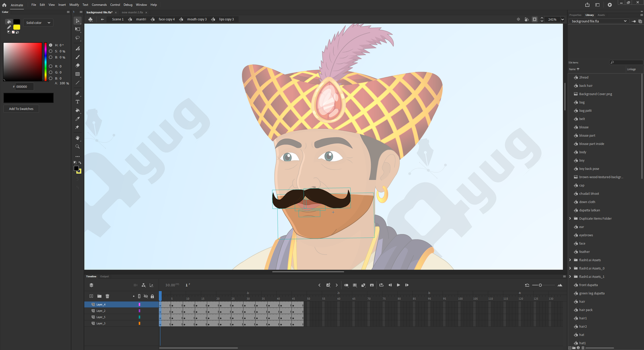This screenshot has height=350, width=644.
Task: Select the Eraser tool
Action: (78, 65)
